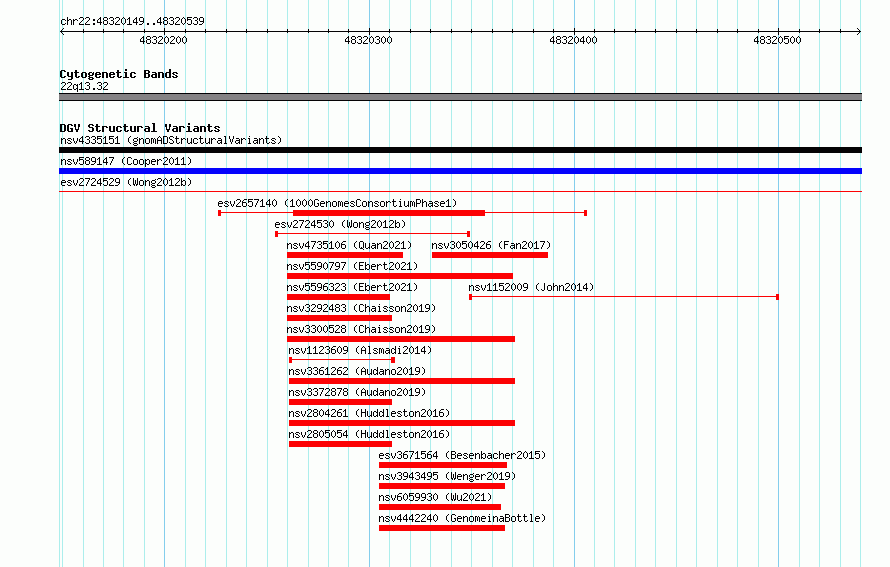Click the thick red esv2657140 variant bar
The image size is (890, 567).
click(x=389, y=213)
